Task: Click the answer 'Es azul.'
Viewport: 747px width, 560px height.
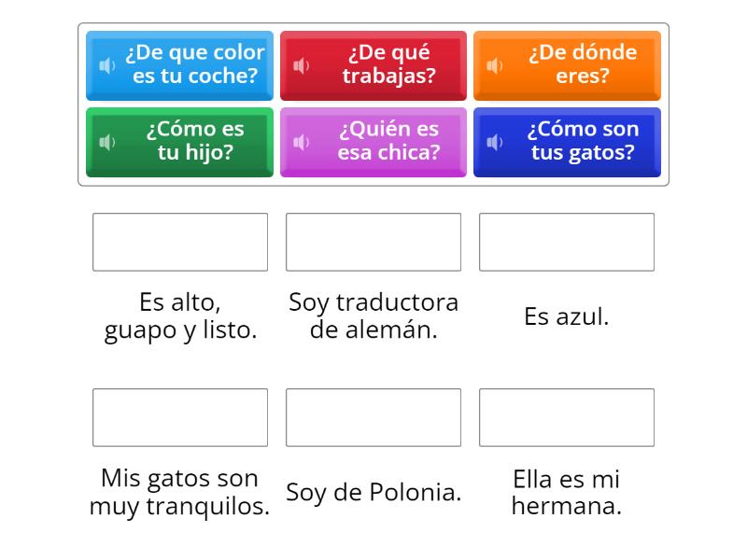Action: pos(567,315)
